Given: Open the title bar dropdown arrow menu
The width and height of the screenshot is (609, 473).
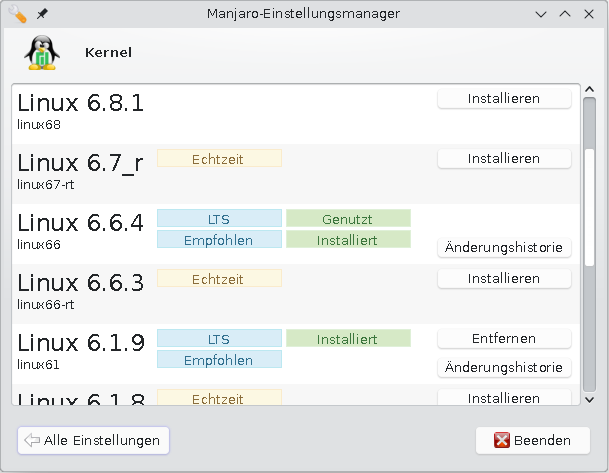Looking at the screenshot, I should [x=541, y=14].
